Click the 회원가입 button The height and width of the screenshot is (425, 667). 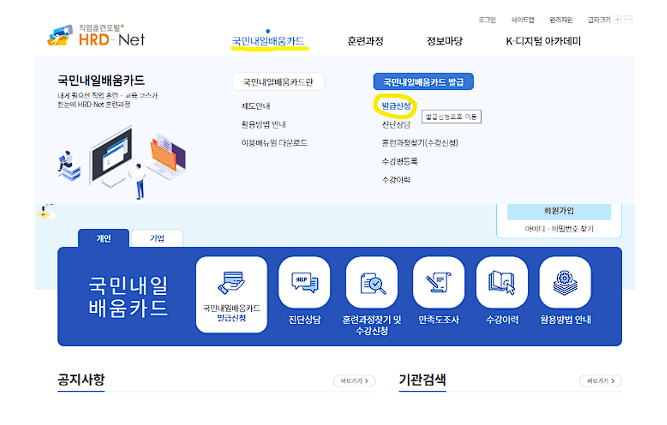pyautogui.click(x=559, y=211)
